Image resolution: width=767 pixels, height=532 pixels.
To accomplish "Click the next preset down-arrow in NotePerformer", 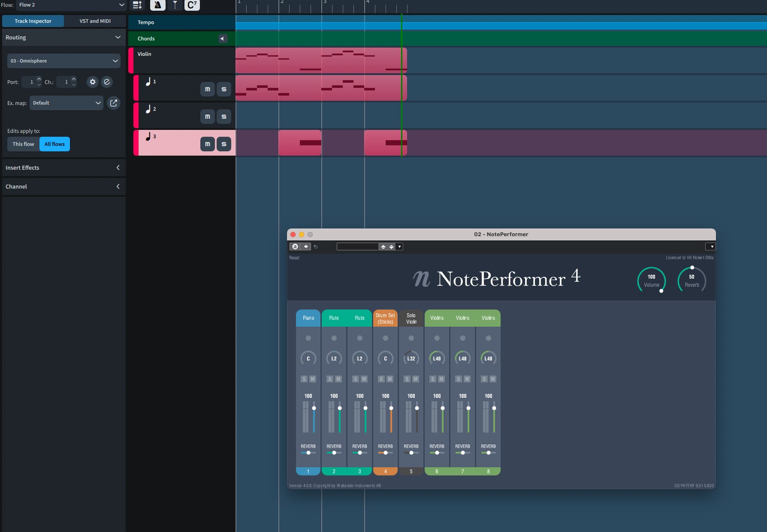I will click(x=391, y=246).
